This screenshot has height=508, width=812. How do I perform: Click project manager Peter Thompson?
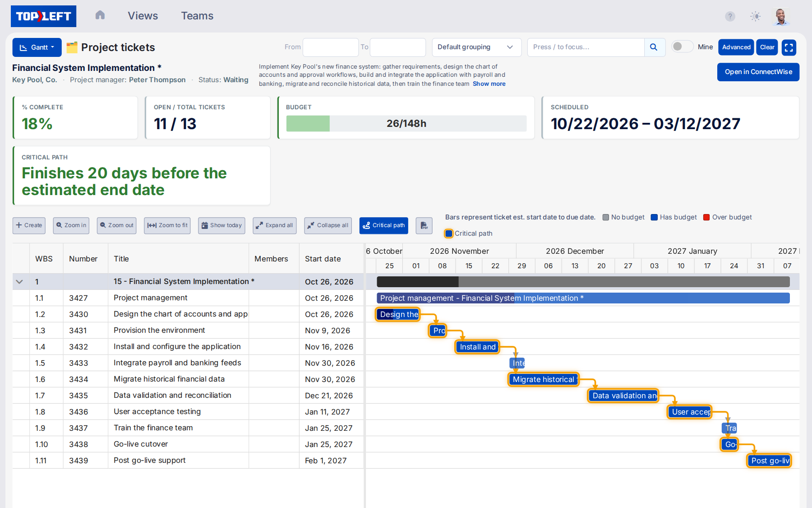point(157,80)
